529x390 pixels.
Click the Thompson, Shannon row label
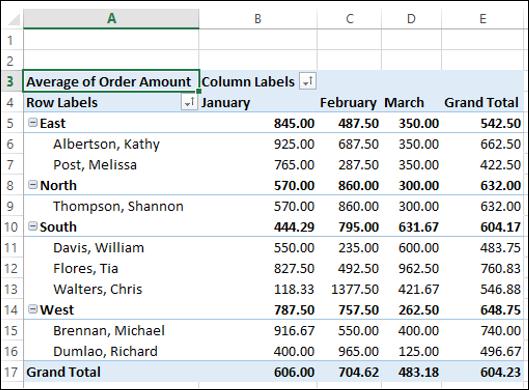(x=118, y=206)
